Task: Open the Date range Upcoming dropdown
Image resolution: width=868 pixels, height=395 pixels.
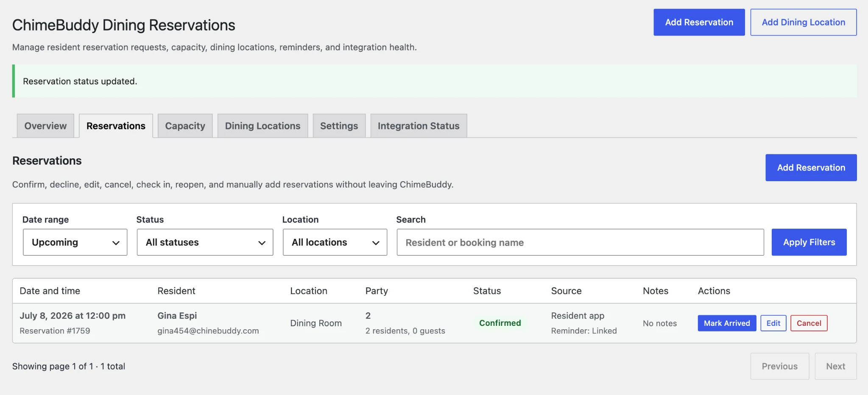Action: pos(75,242)
